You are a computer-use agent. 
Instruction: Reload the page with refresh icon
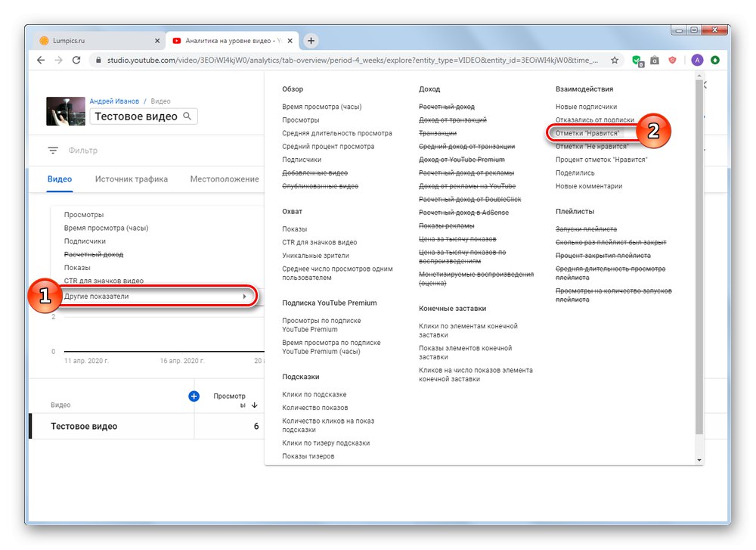[x=76, y=60]
